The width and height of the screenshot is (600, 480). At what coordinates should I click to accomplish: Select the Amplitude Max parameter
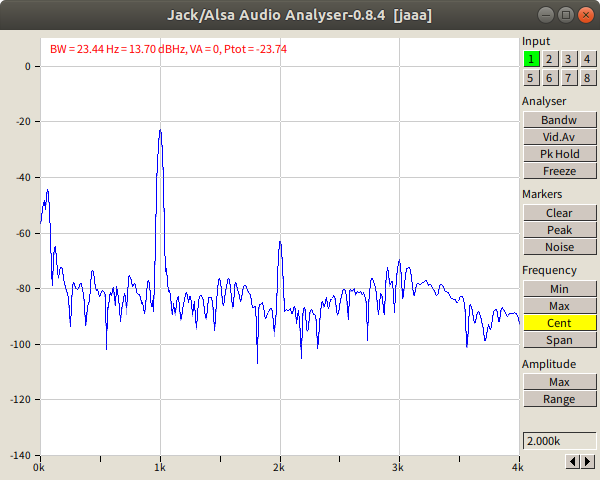pyautogui.click(x=559, y=382)
